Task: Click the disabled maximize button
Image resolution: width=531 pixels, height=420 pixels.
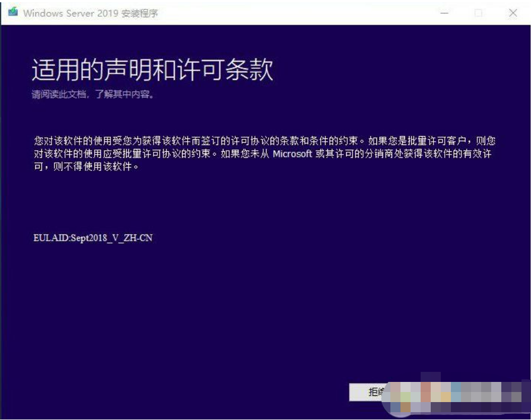Action: tap(478, 13)
